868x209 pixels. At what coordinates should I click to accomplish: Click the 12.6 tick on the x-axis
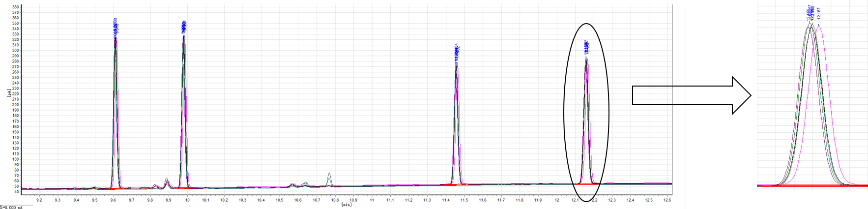pos(667,200)
